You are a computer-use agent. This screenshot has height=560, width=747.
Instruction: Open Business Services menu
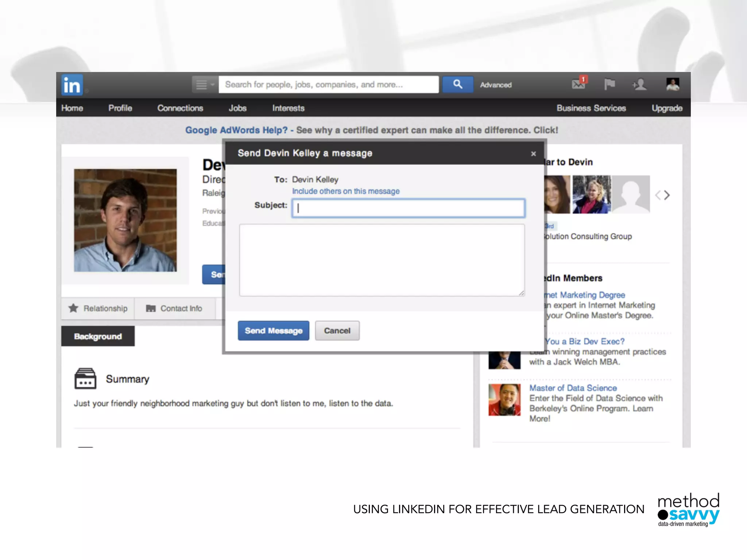[x=591, y=108]
